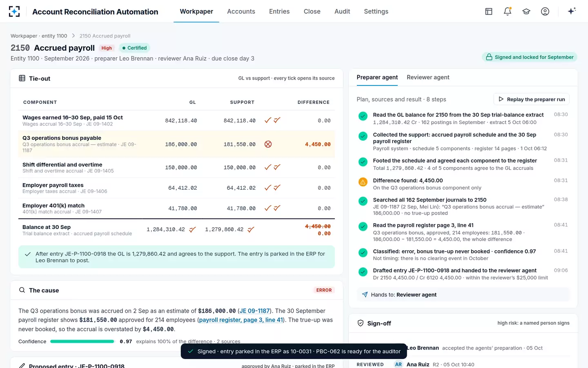Viewport: 588px width, 368px height.
Task: Open the layout panel icon in header
Action: click(x=489, y=11)
